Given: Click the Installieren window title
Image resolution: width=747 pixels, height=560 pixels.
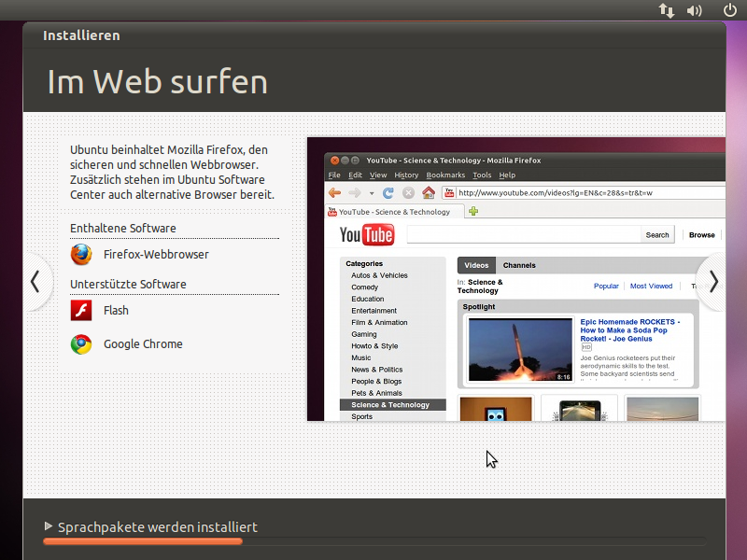Looking at the screenshot, I should (81, 35).
